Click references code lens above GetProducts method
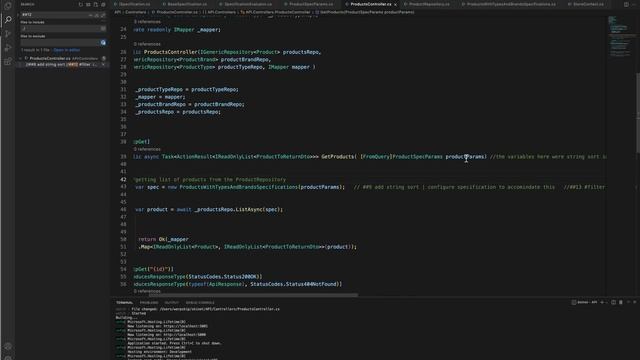The width and height of the screenshot is (640, 360). [x=147, y=149]
